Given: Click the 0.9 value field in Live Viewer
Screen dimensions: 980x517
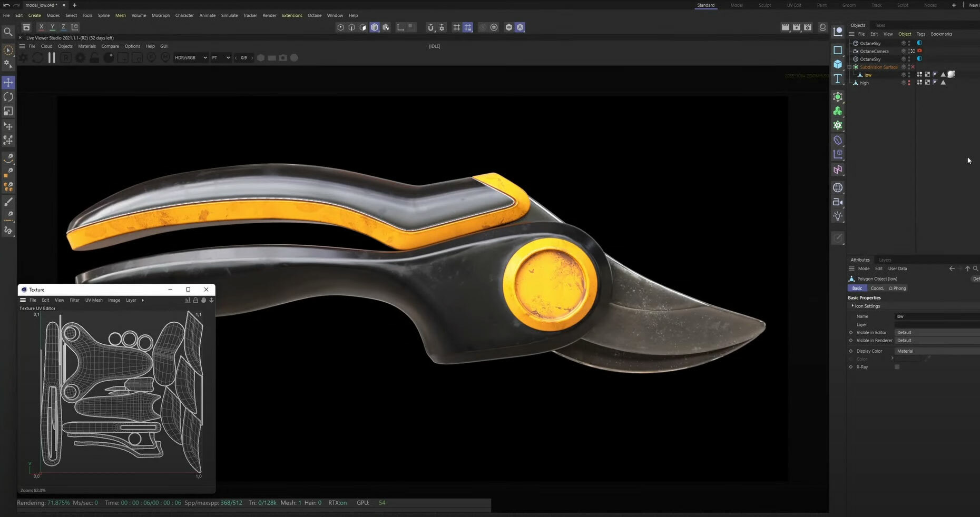Looking at the screenshot, I should 244,58.
